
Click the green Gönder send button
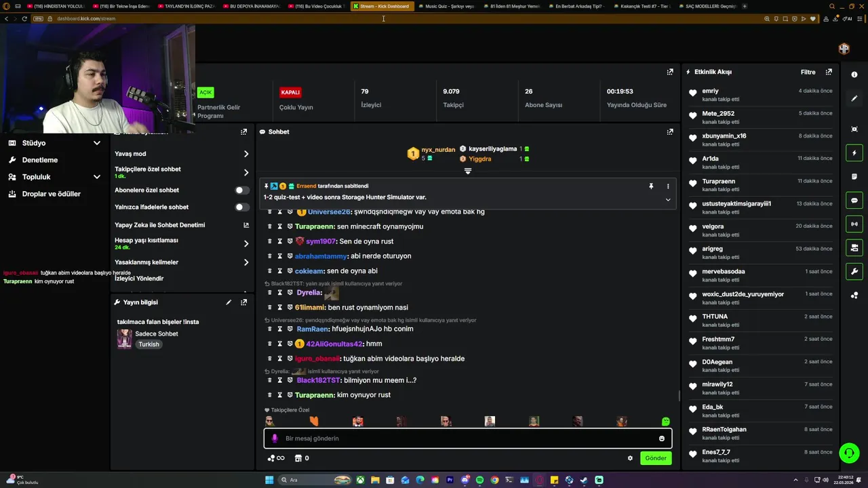tap(656, 458)
